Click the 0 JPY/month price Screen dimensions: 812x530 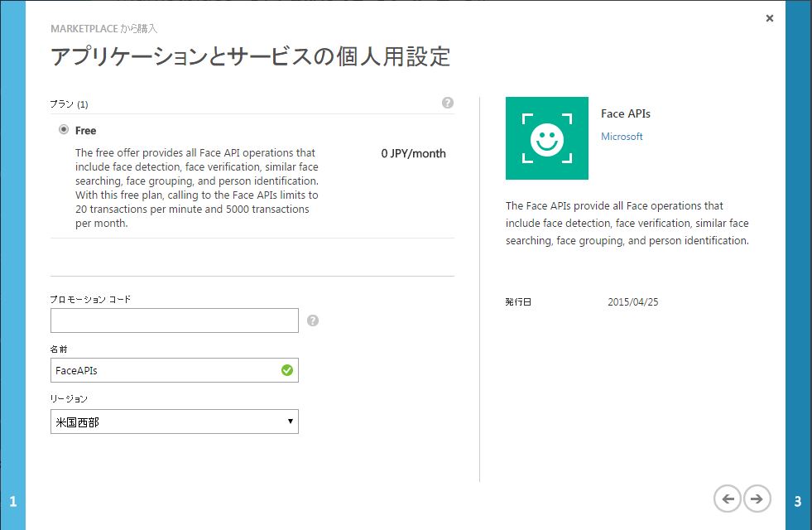[413, 153]
